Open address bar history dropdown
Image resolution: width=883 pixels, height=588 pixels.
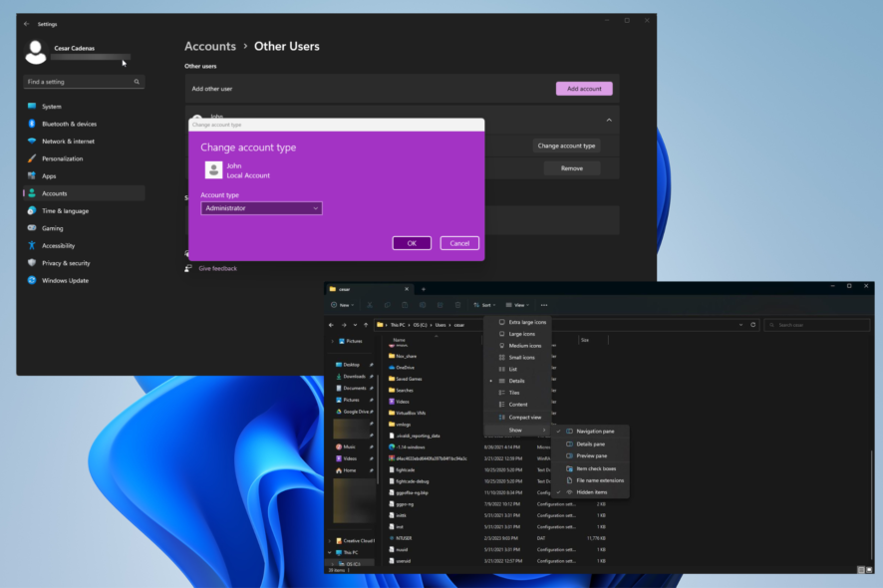[740, 325]
